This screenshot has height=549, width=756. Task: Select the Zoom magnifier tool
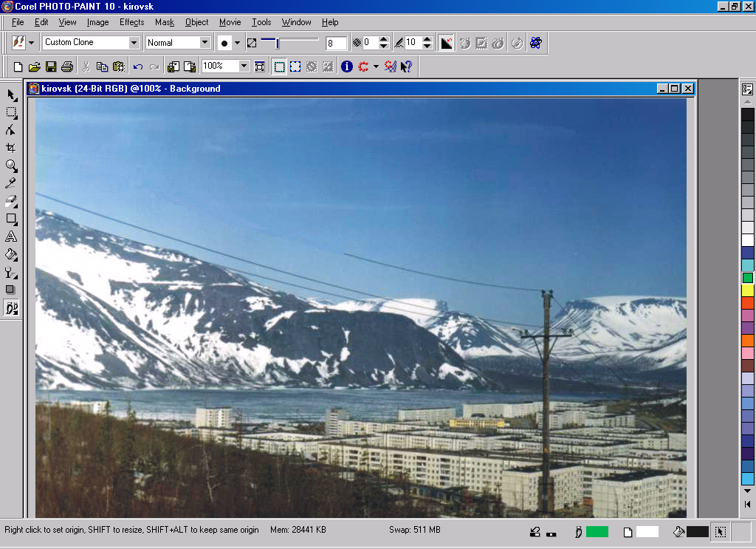pyautogui.click(x=11, y=166)
